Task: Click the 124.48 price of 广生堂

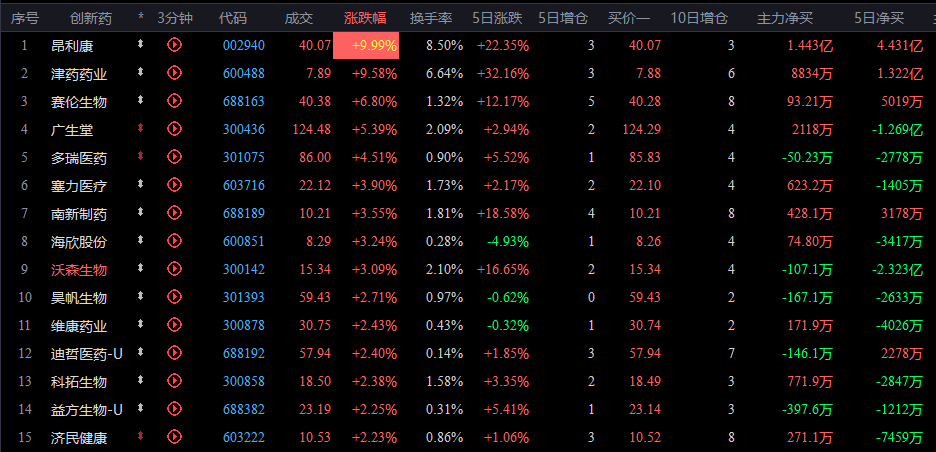Action: (x=312, y=129)
